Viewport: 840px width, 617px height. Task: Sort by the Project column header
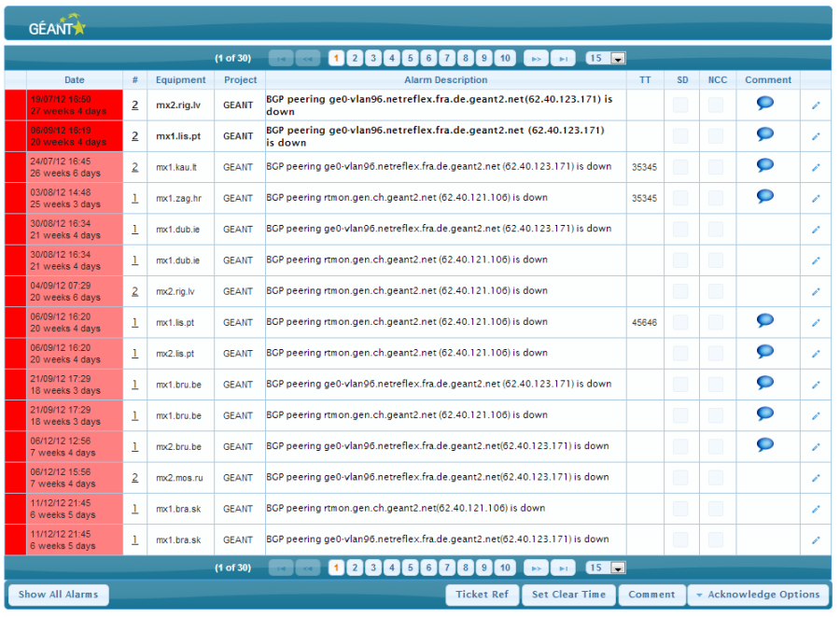[x=240, y=79]
